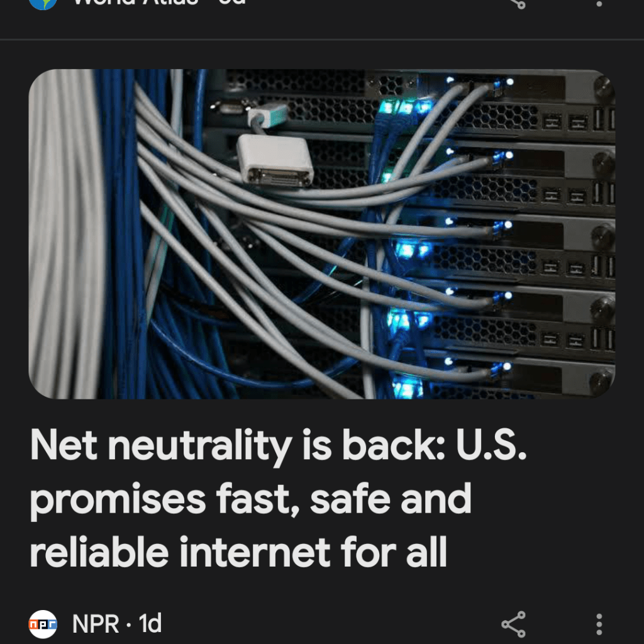Share the World Atlas story above
This screenshot has height=644, width=644.
(x=518, y=3)
